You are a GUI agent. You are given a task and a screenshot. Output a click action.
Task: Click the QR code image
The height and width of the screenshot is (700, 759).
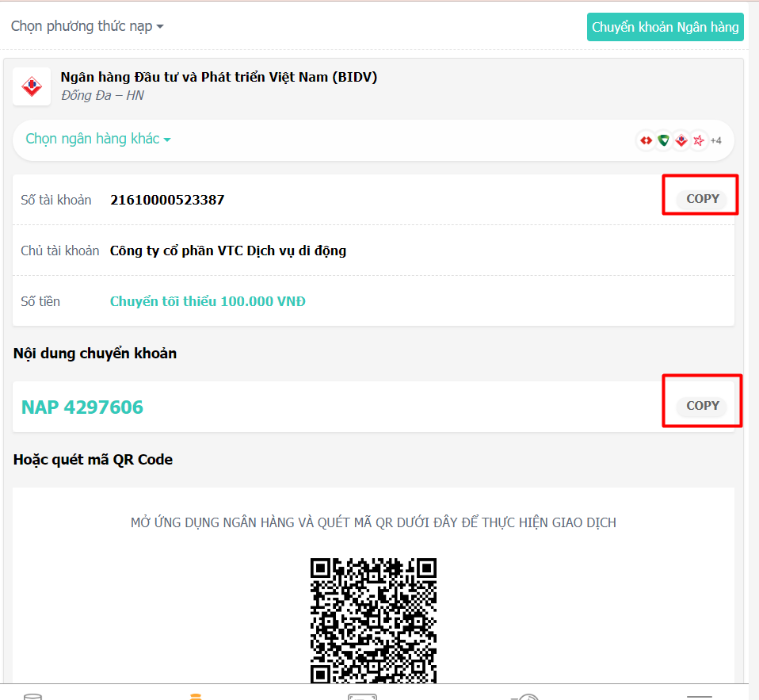[373, 621]
